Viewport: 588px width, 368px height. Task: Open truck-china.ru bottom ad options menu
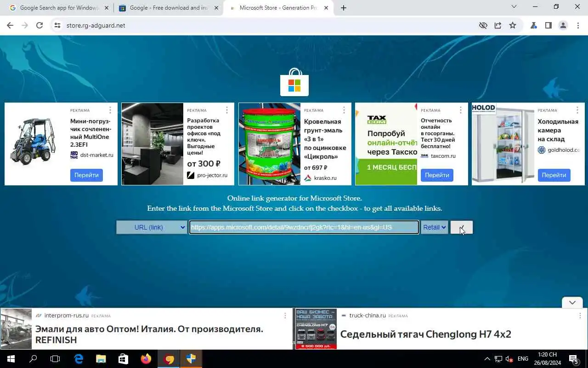pos(580,316)
